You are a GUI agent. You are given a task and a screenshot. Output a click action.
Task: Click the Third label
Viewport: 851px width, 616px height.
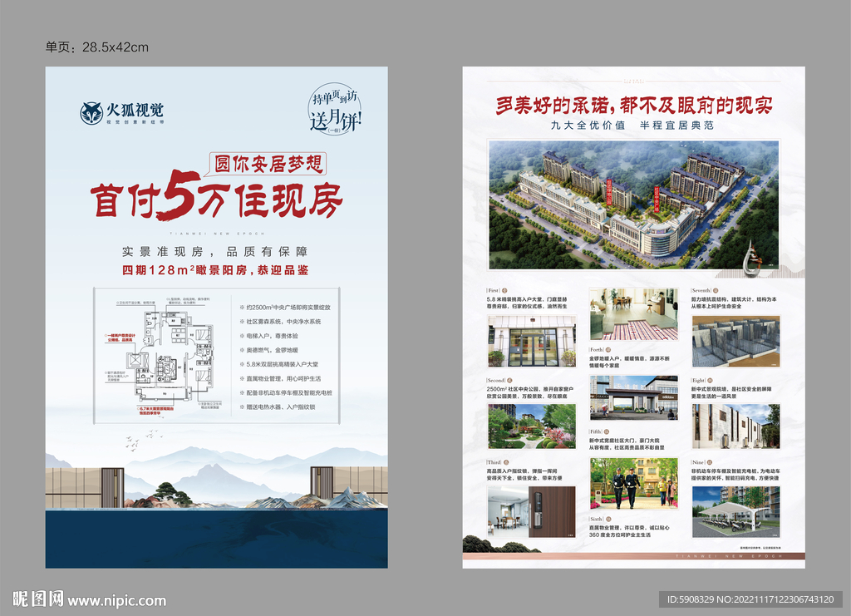[494, 462]
